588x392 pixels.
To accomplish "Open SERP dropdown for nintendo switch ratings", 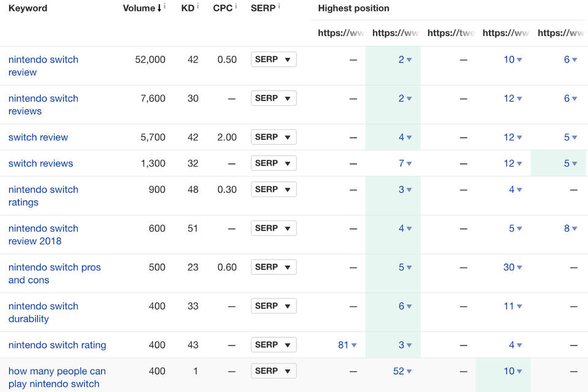I will [273, 190].
